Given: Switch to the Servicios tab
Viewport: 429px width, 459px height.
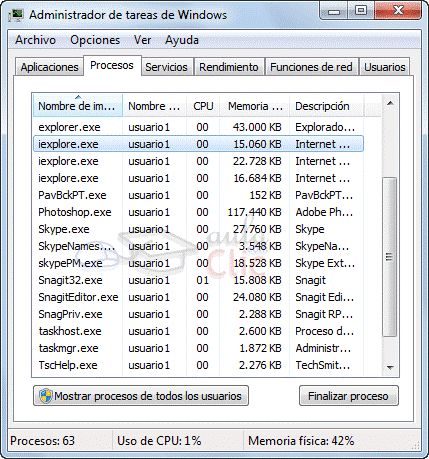Looking at the screenshot, I should point(166,67).
